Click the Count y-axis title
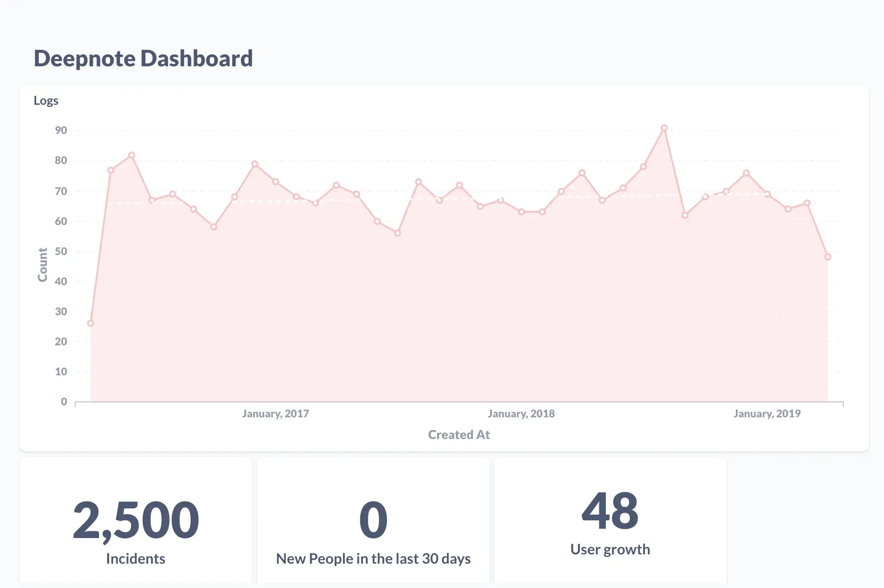The image size is (884, 588). [42, 265]
